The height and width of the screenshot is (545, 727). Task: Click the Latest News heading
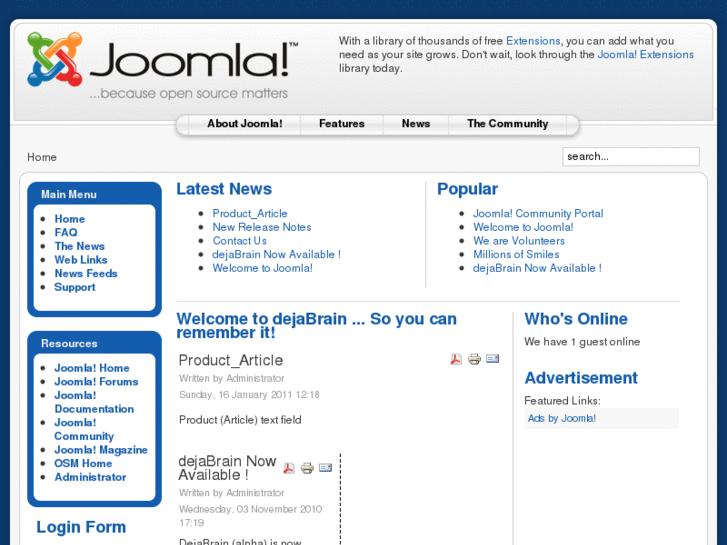click(224, 189)
